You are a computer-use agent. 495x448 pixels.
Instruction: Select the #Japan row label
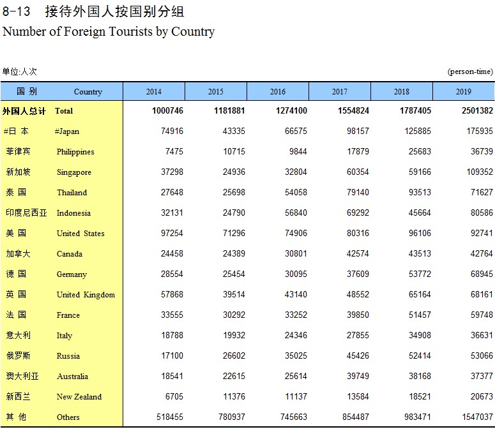[x=67, y=131]
